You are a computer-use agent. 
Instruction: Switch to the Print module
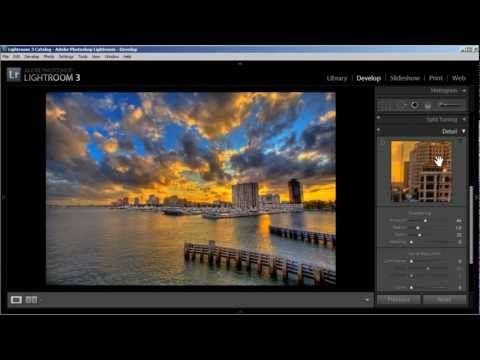pyautogui.click(x=436, y=78)
